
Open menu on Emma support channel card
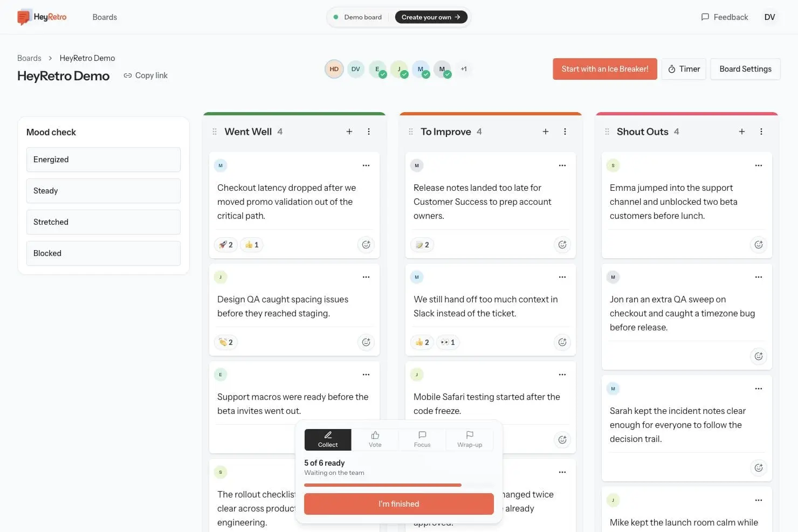pyautogui.click(x=759, y=165)
